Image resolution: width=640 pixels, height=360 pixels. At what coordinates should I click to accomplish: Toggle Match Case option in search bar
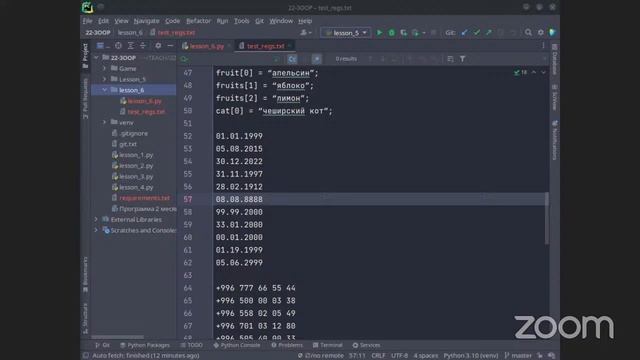[x=292, y=59]
